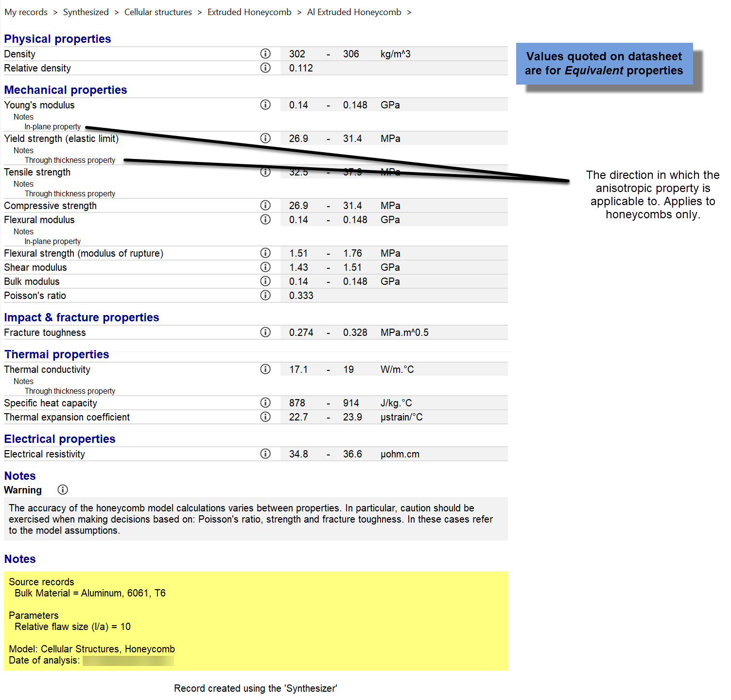Click the Electrical properties heading
This screenshot has height=700, width=731.
click(60, 439)
